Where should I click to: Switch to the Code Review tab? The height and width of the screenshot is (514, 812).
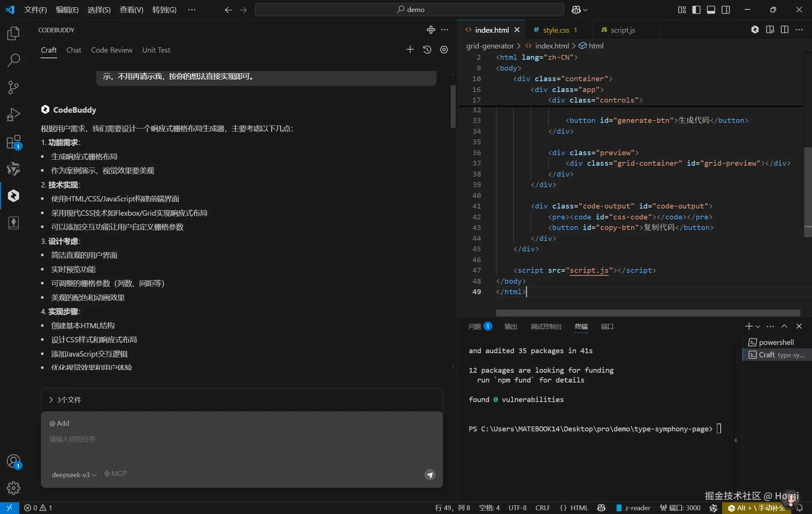[112, 50]
